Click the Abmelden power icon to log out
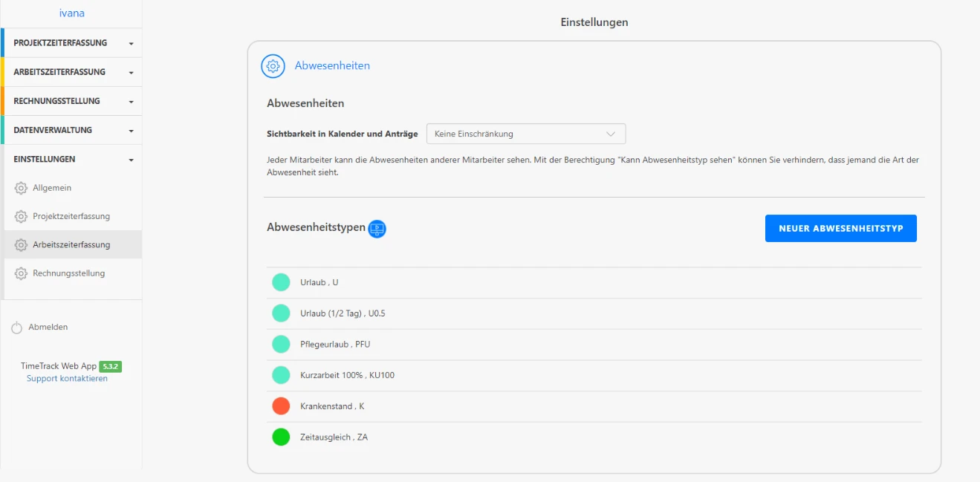 [x=16, y=327]
